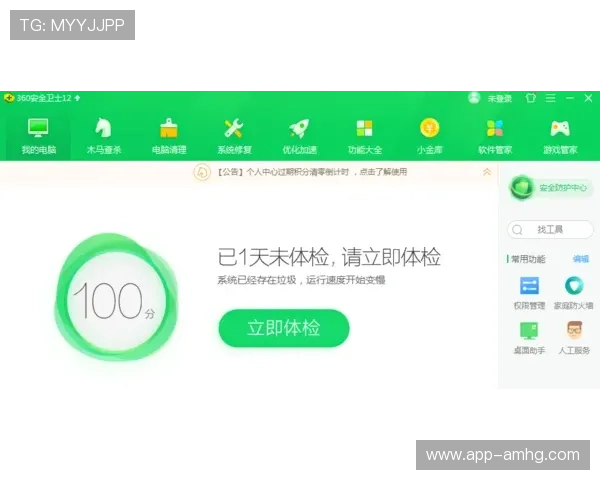Click the 常用功能 section label
The image size is (600, 480).
coord(528,259)
